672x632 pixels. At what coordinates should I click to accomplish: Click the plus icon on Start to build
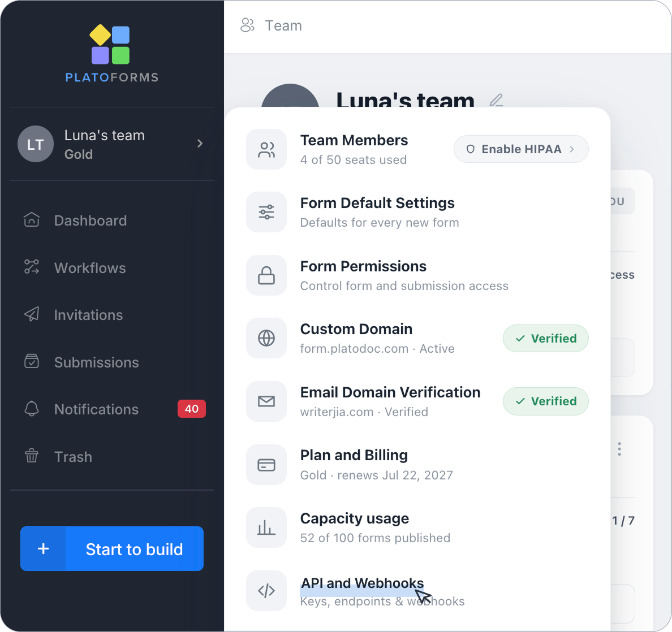(44, 548)
